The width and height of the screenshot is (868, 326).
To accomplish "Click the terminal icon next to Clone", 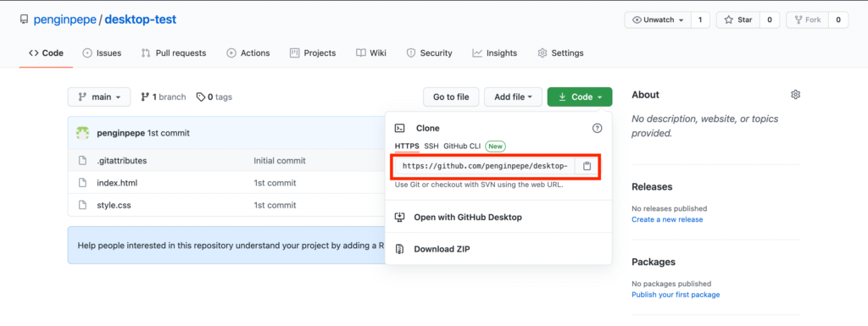I will [400, 128].
